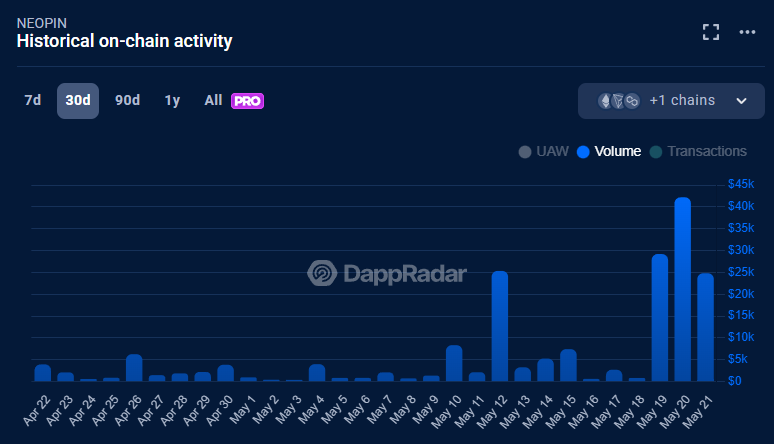Toggle the Transactions series in legend
774x444 pixels.
pos(698,151)
